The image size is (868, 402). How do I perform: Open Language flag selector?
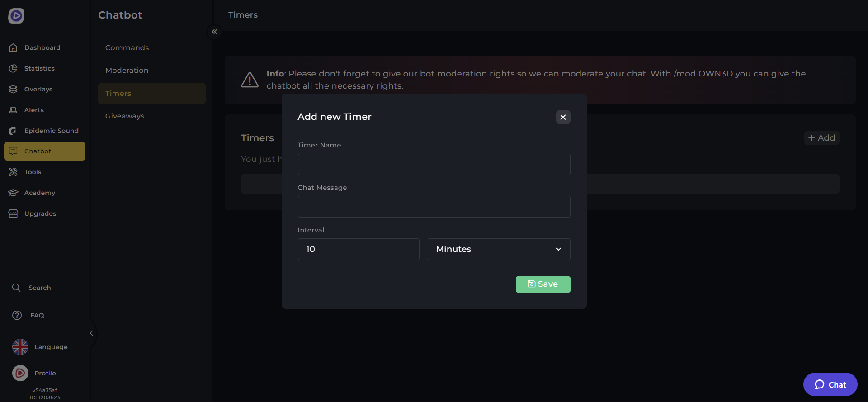(x=20, y=347)
